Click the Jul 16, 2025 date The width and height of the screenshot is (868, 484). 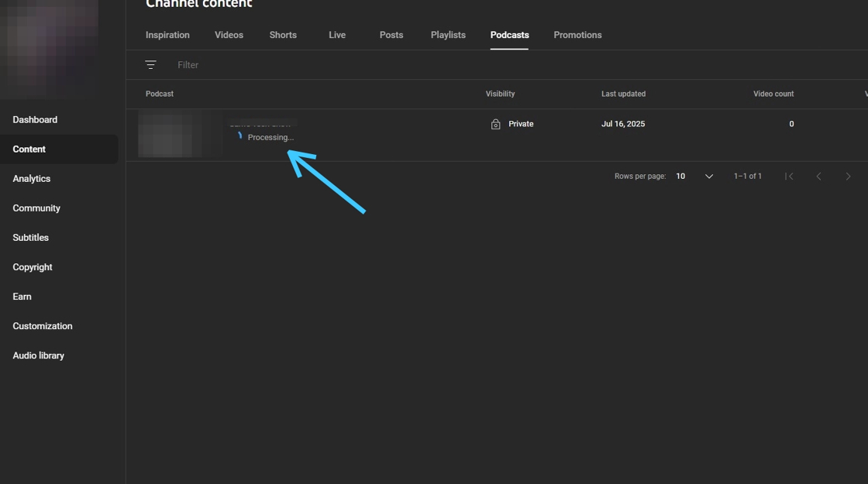point(623,124)
